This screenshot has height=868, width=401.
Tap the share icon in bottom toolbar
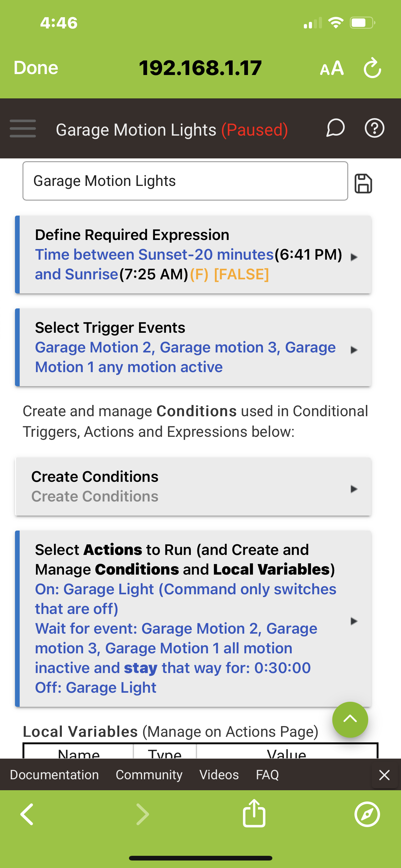pos(254,814)
